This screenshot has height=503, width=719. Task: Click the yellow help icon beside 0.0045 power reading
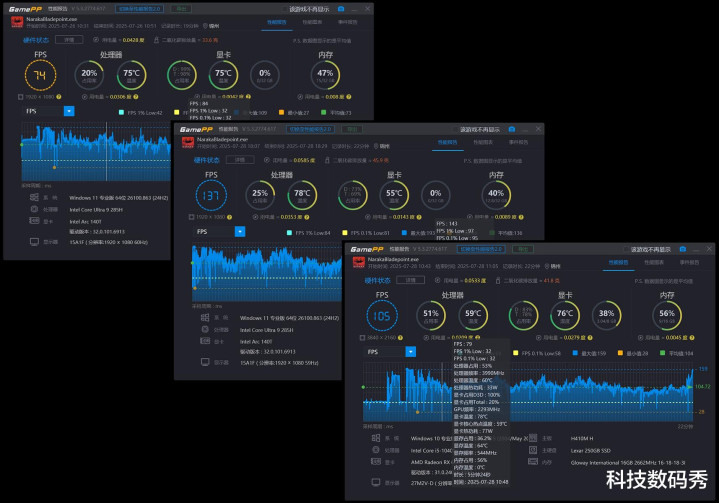pyautogui.click(x=691, y=337)
